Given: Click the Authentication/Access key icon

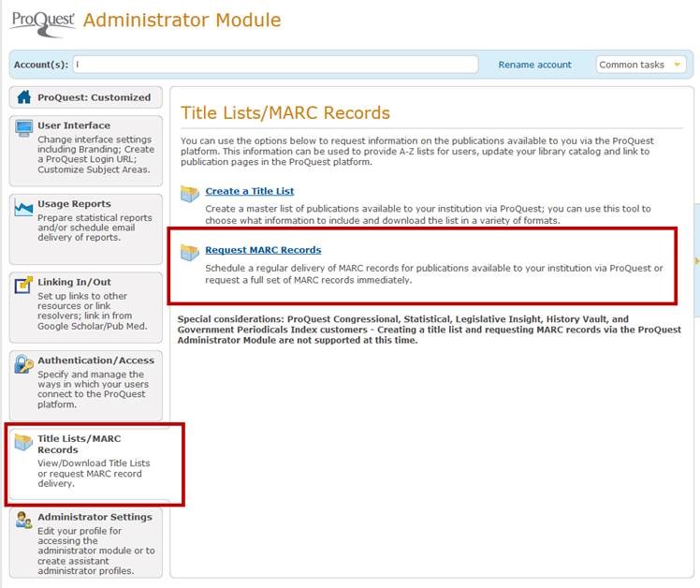Looking at the screenshot, I should [23, 364].
